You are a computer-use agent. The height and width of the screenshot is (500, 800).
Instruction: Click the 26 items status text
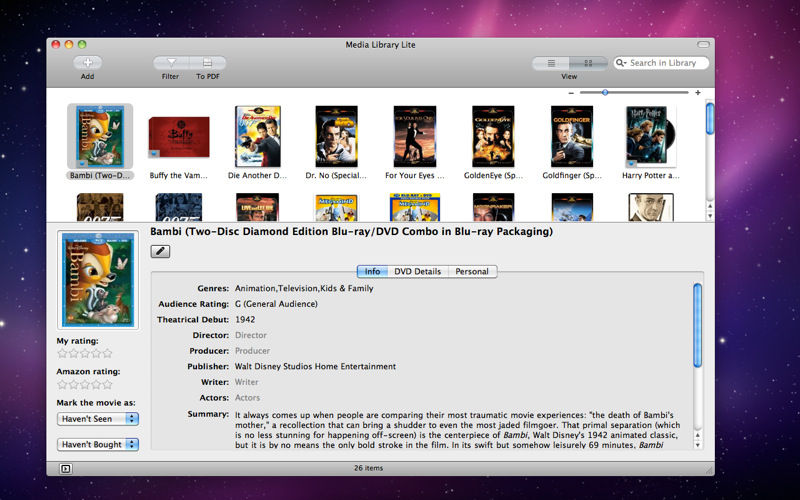pyautogui.click(x=368, y=468)
